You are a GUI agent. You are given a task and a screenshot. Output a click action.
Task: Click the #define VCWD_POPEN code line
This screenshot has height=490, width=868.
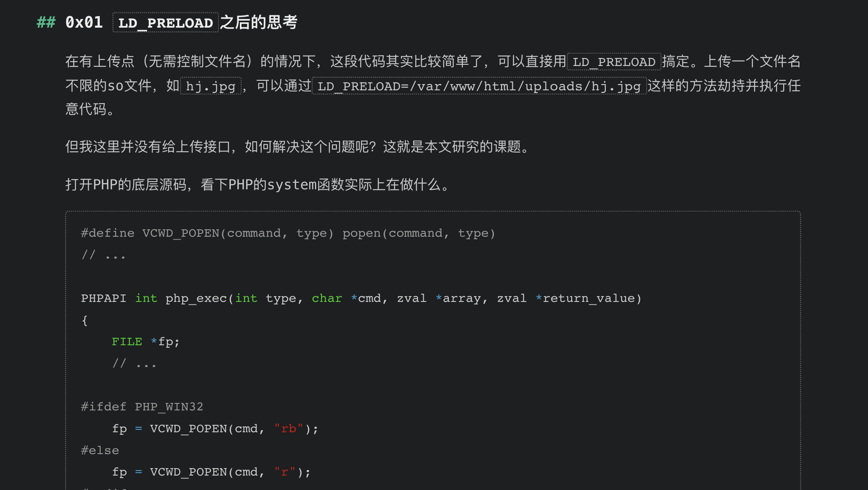click(x=288, y=233)
